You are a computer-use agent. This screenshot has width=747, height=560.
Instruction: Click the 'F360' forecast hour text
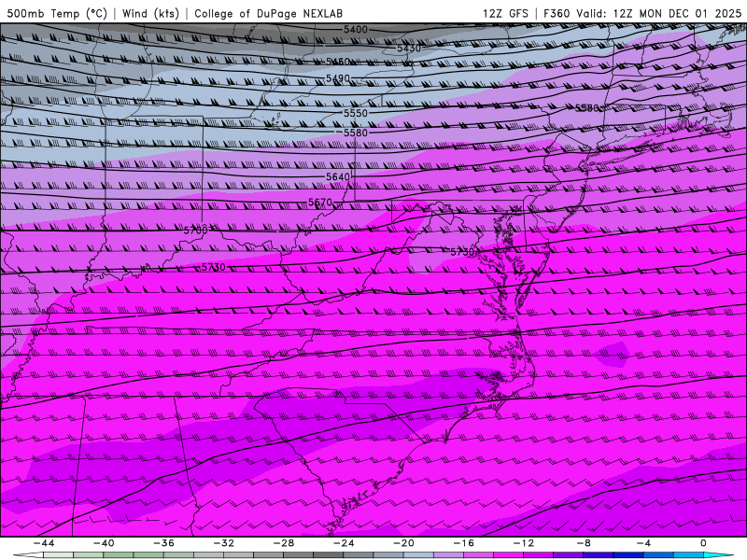click(557, 13)
